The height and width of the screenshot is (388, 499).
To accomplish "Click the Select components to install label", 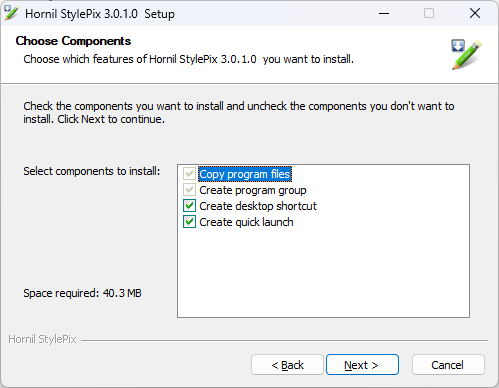I will tap(92, 171).
